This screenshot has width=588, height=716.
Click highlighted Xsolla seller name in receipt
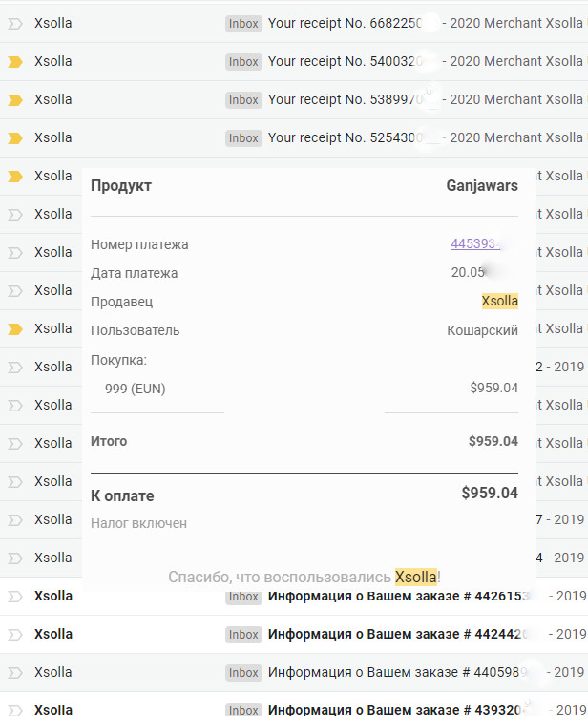click(x=500, y=301)
